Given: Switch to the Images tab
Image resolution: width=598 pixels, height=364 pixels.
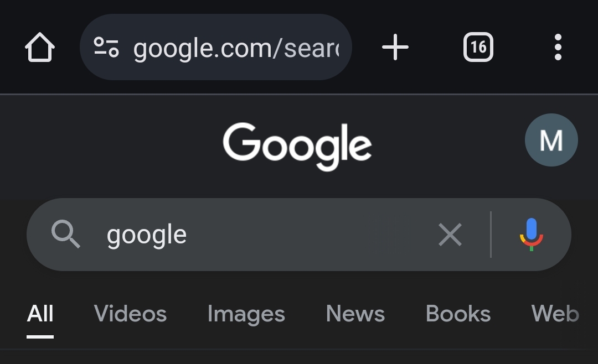Looking at the screenshot, I should pos(246,314).
